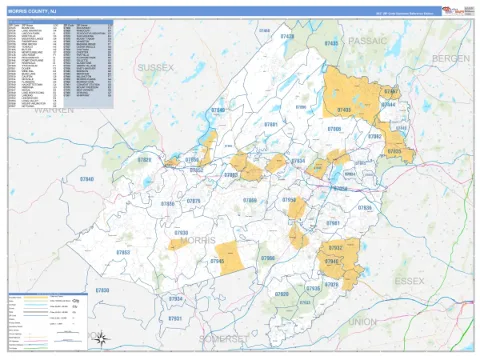Screen dimensions: 480x360
Task: Click the publisher logo in the title bar
Action: [454, 11]
